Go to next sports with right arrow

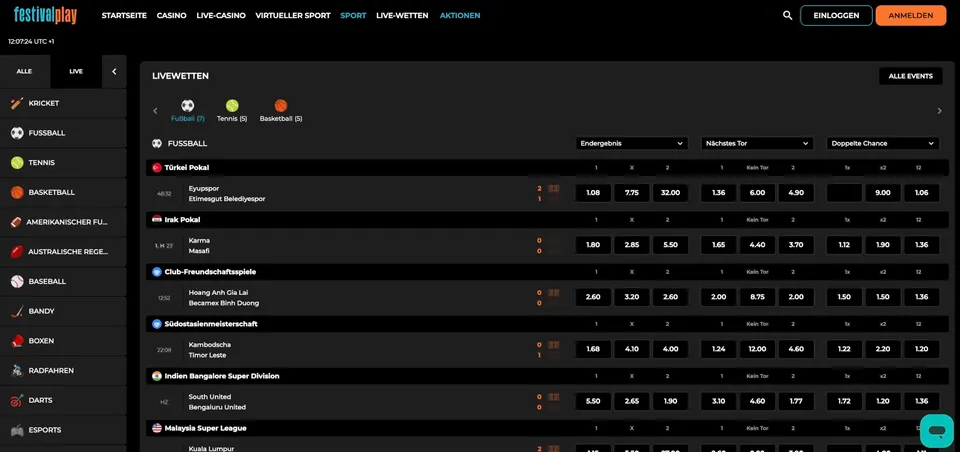pyautogui.click(x=939, y=111)
